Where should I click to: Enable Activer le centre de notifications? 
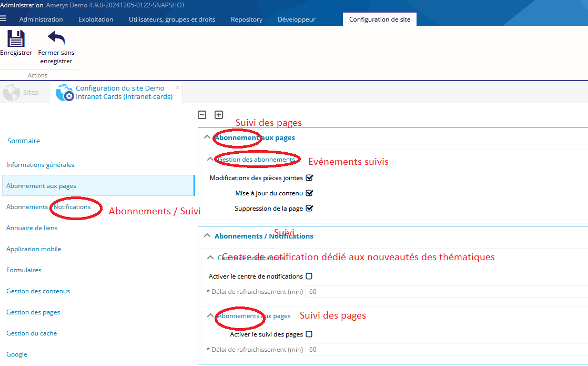click(309, 276)
